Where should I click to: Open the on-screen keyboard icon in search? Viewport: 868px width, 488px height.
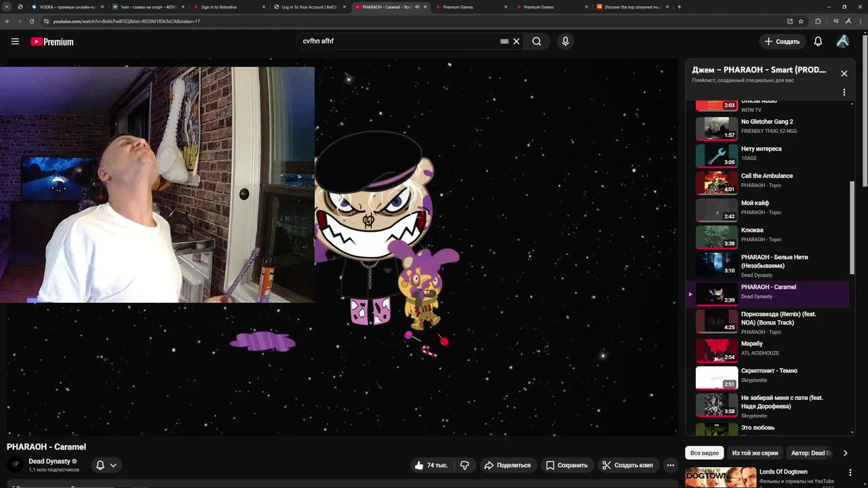click(x=504, y=41)
